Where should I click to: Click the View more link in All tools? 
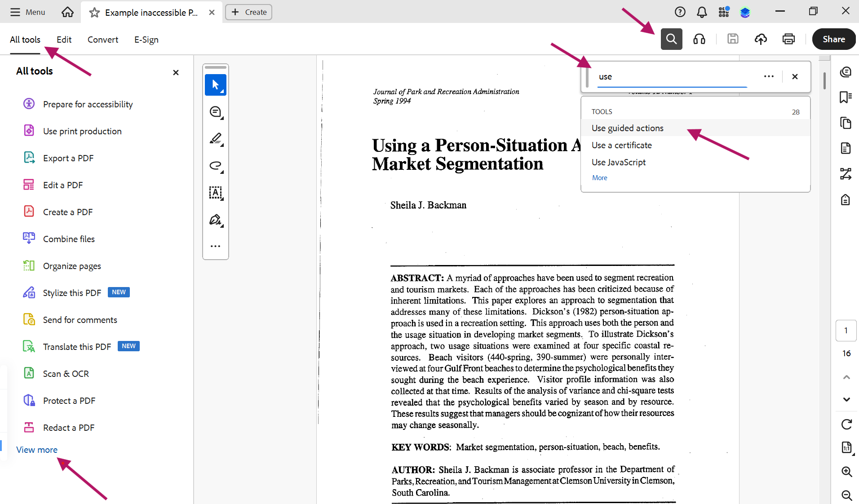tap(37, 450)
